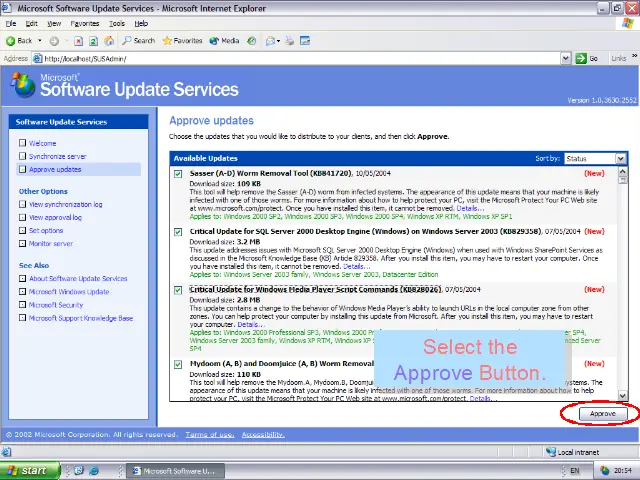
Task: Stop page loading with Stop icon
Action: [78, 40]
